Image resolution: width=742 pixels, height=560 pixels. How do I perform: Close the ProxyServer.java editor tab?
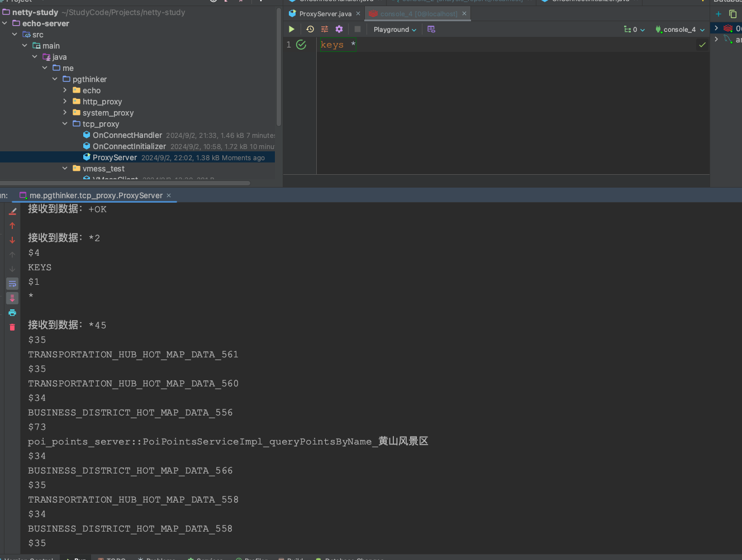pos(358,14)
